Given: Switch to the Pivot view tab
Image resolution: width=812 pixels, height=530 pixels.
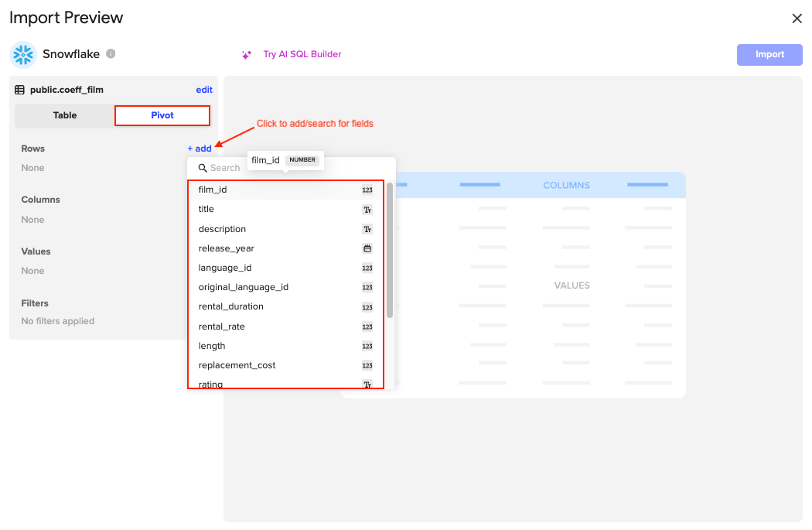Looking at the screenshot, I should pos(162,115).
